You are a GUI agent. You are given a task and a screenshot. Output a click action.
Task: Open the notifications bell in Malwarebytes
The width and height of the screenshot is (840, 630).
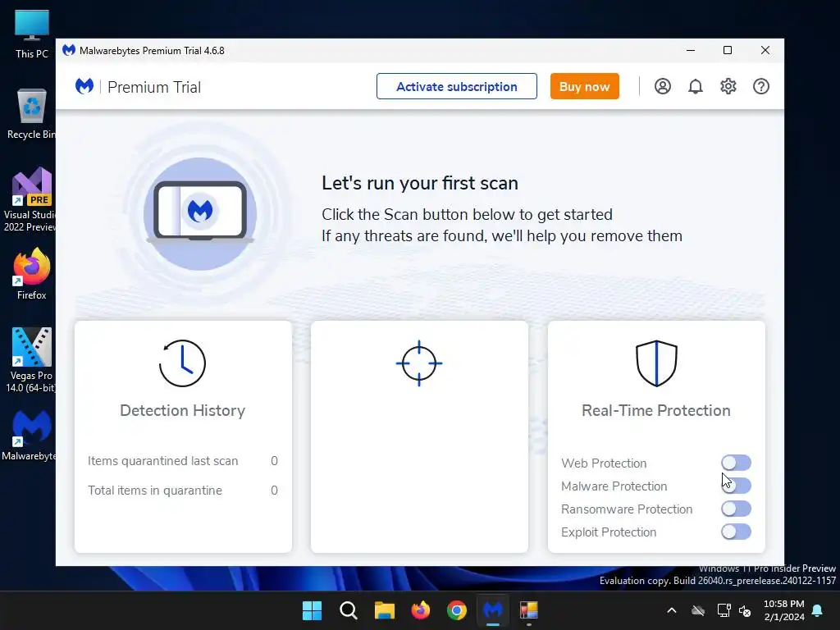(696, 86)
